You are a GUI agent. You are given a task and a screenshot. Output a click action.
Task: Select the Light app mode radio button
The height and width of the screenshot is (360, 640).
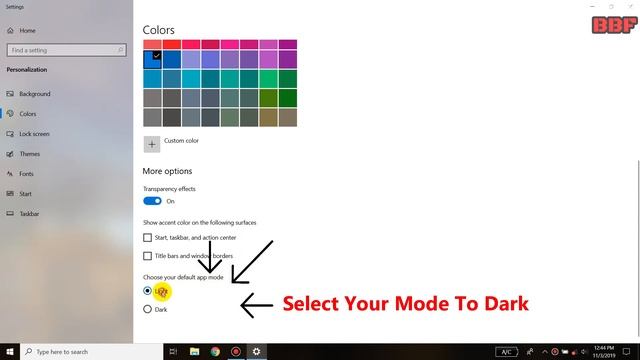pos(147,291)
